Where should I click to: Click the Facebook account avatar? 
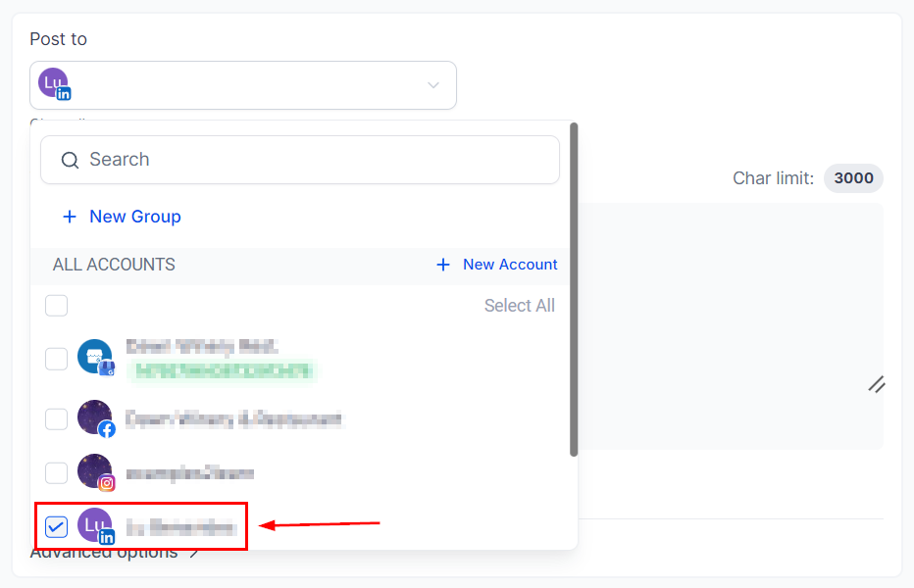[x=95, y=418]
